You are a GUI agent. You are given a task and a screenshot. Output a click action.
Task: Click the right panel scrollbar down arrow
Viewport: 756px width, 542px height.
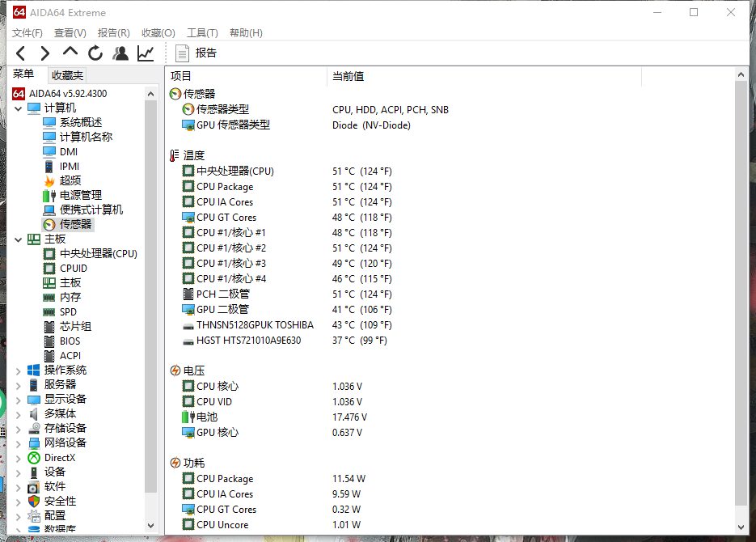tap(741, 526)
